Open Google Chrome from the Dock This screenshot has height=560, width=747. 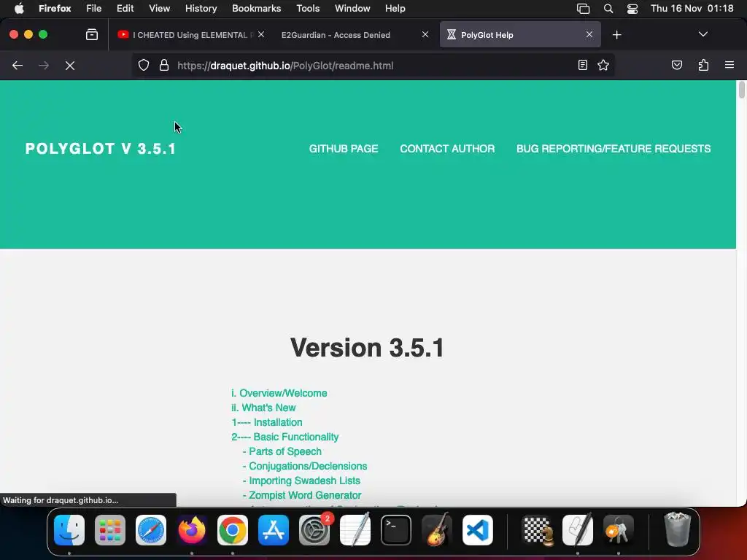point(233,530)
